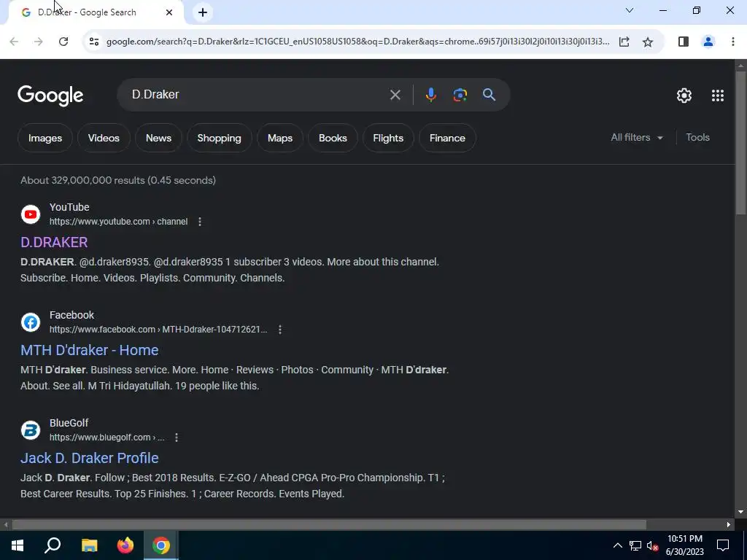This screenshot has height=560, width=747.
Task: Open site information icon in address bar
Action: pyautogui.click(x=94, y=42)
